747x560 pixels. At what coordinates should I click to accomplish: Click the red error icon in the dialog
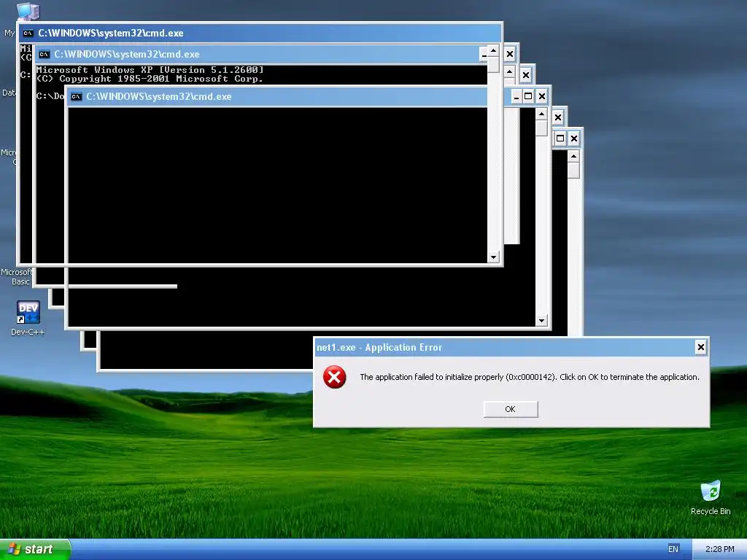[334, 377]
